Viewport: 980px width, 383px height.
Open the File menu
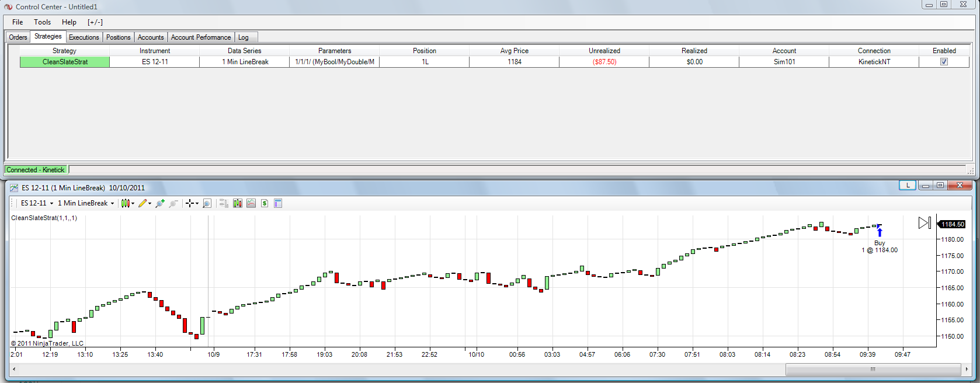18,22
